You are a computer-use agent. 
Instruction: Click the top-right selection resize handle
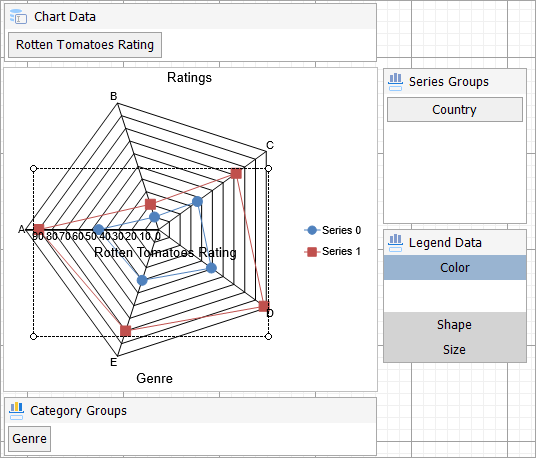(x=269, y=169)
